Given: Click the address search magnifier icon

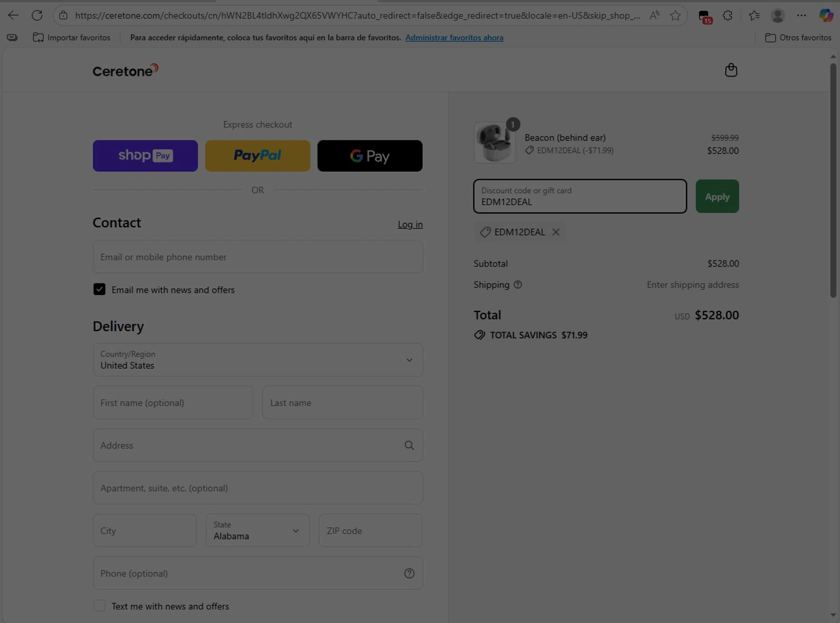Looking at the screenshot, I should [409, 446].
